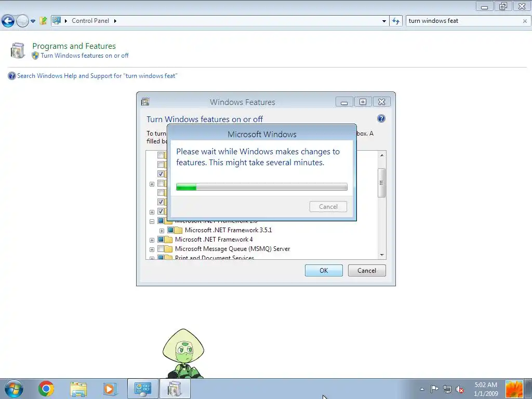The height and width of the screenshot is (399, 532).
Task: Open Search Windows Help and Support link
Action: 97,76
